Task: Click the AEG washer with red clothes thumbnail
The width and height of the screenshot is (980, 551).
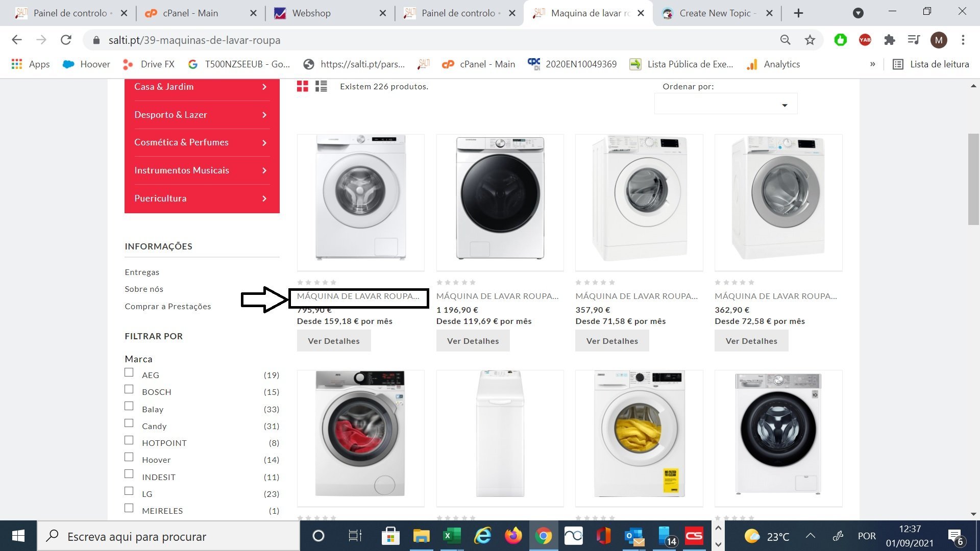Action: [360, 434]
